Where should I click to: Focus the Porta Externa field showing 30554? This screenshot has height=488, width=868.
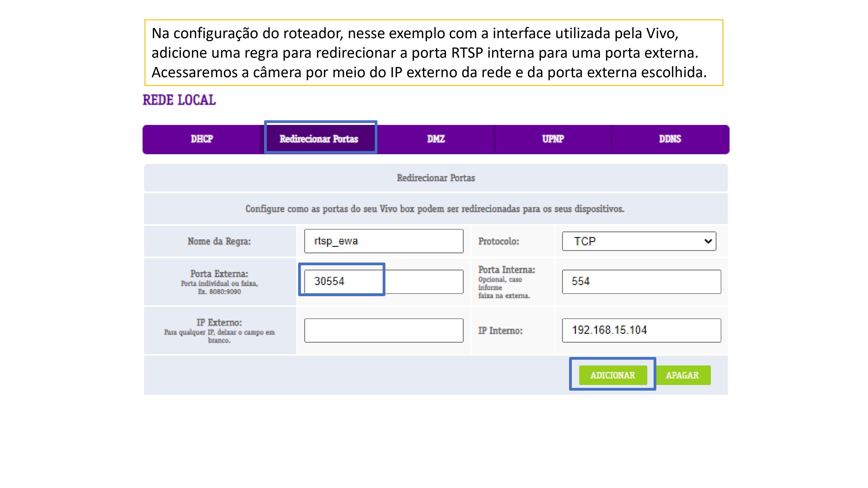(x=383, y=281)
